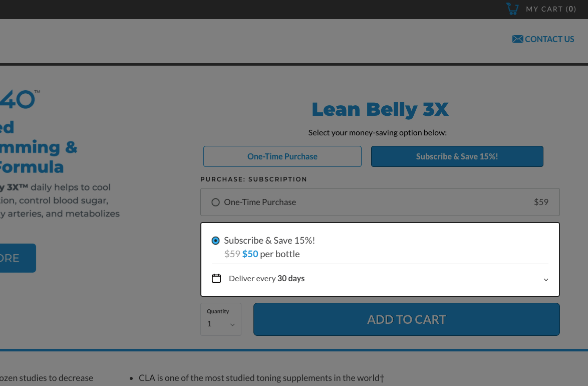Select the One-Time Purchase radio button
The image size is (588, 386).
[x=216, y=203]
